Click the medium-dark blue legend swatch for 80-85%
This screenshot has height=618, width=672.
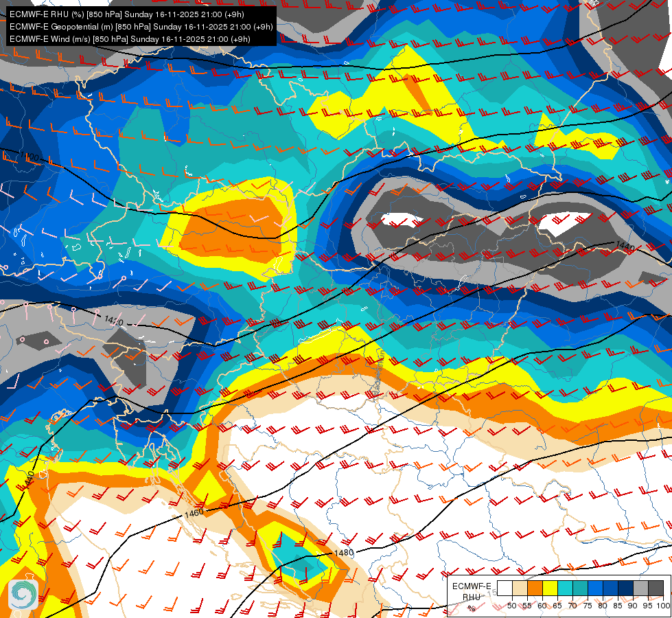pyautogui.click(x=610, y=588)
